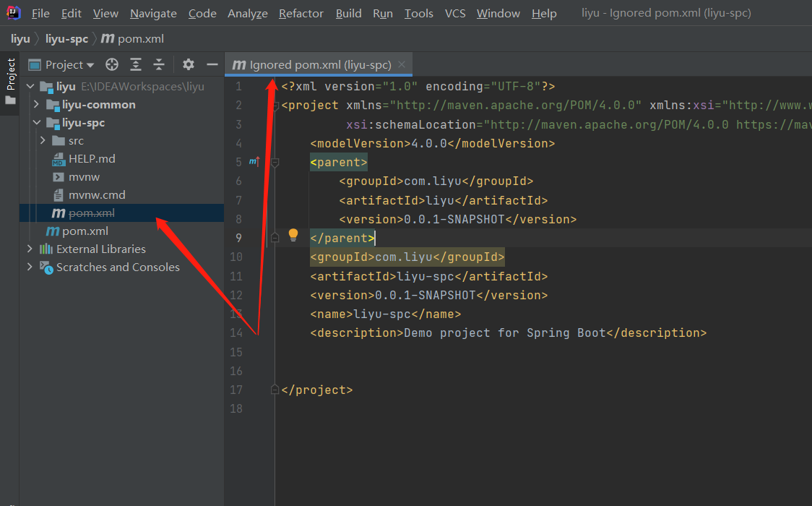This screenshot has height=506, width=812.
Task: Click pom.xml in the breadcrumb bar
Action: click(x=133, y=39)
